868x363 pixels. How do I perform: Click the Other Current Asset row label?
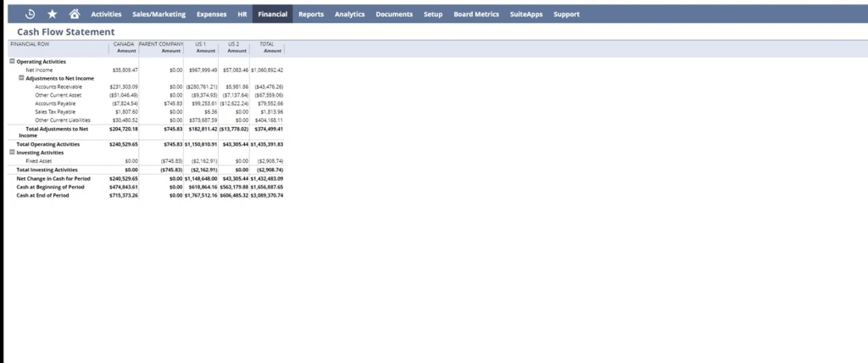click(58, 95)
